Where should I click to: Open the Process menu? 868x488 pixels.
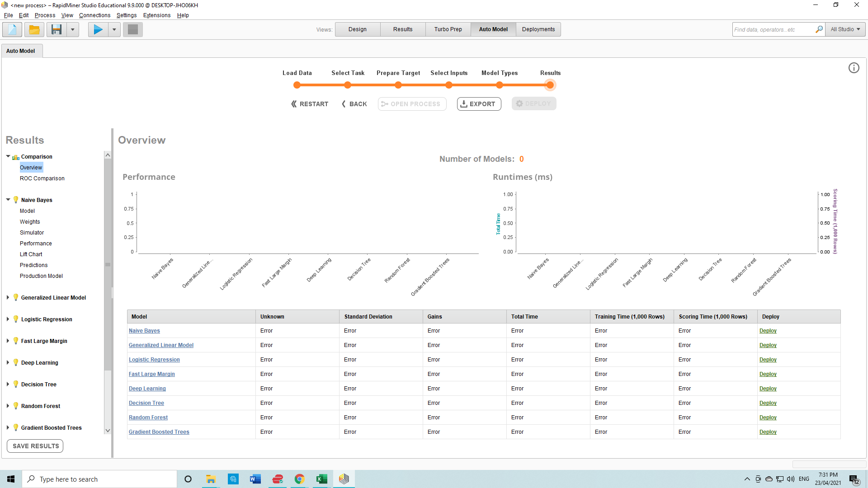[x=45, y=15]
